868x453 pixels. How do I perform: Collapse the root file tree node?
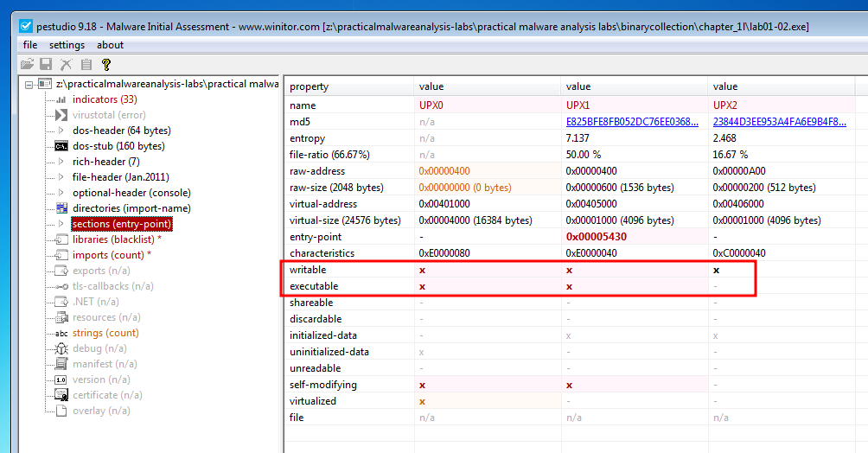29,85
